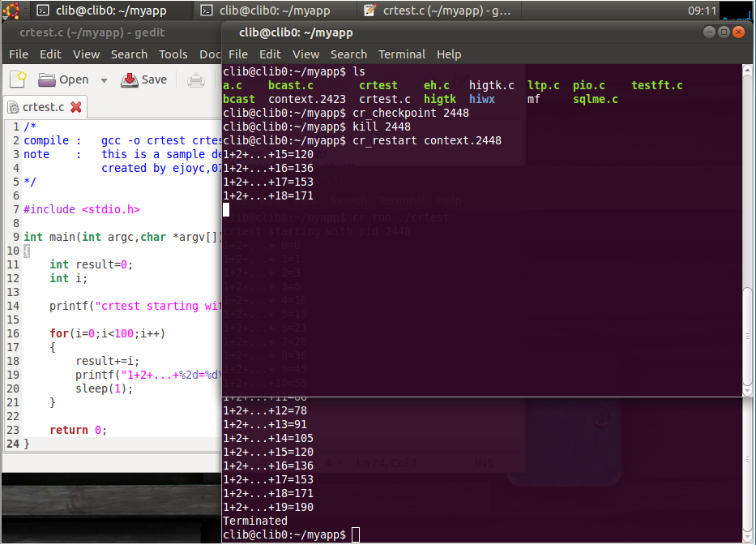Create a new document in gedit toolbar
The image size is (756, 545).
click(x=16, y=79)
